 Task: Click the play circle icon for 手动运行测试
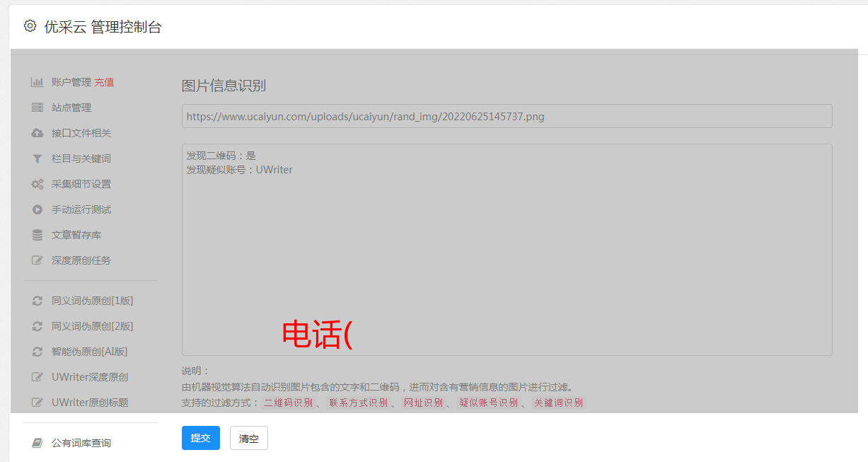coord(37,209)
